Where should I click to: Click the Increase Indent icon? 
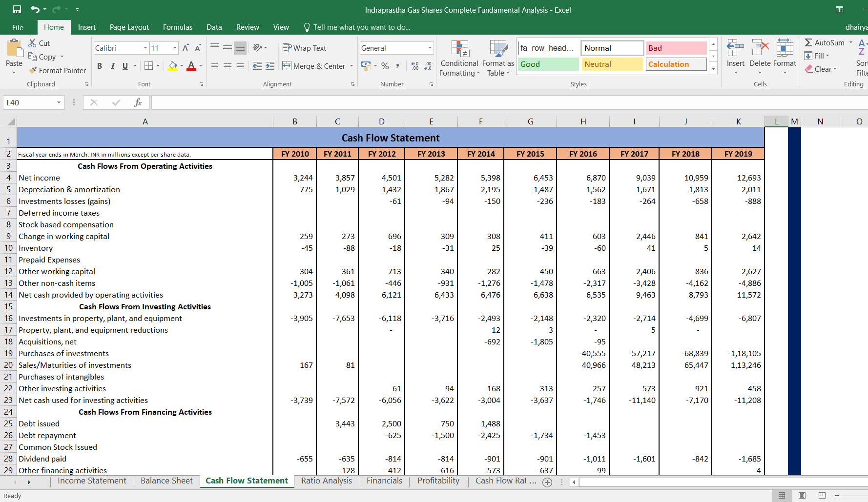click(270, 66)
